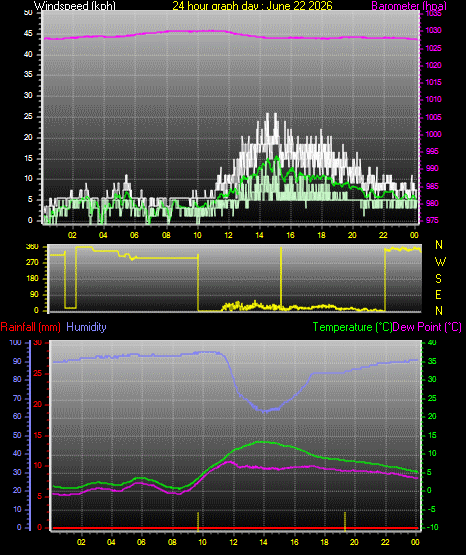466x555 pixels.
Task: Click the "Rainfall (mm)" legend label
Action: pos(30,327)
